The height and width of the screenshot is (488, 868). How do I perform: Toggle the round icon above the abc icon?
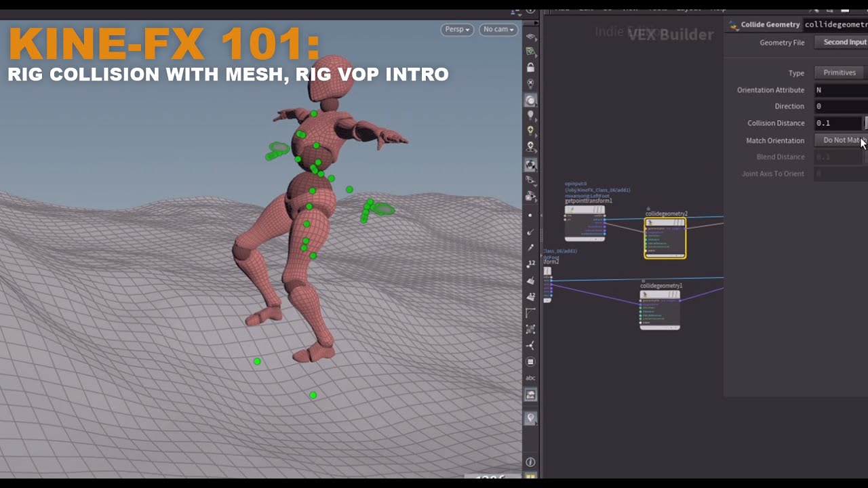[531, 361]
